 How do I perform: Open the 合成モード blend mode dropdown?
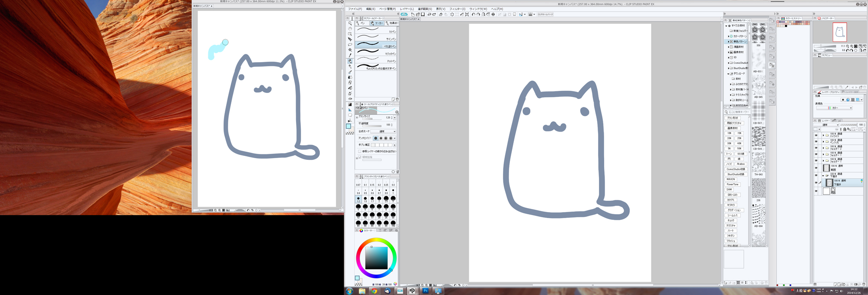383,131
